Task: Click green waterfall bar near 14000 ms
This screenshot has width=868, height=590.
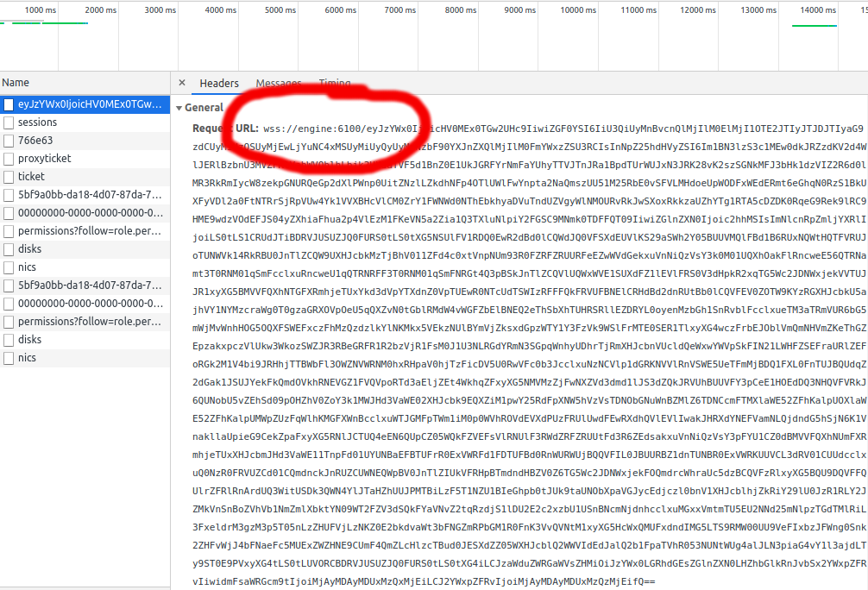Action: pos(815,25)
